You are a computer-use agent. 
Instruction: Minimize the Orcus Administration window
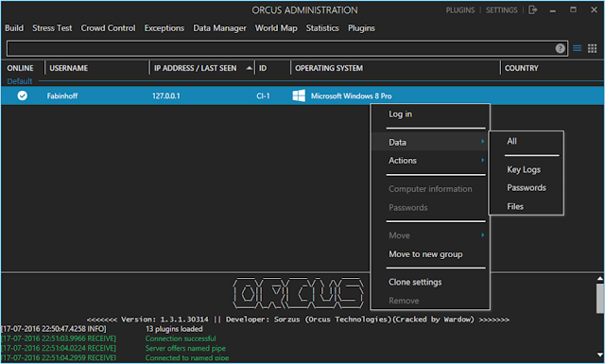click(x=553, y=10)
